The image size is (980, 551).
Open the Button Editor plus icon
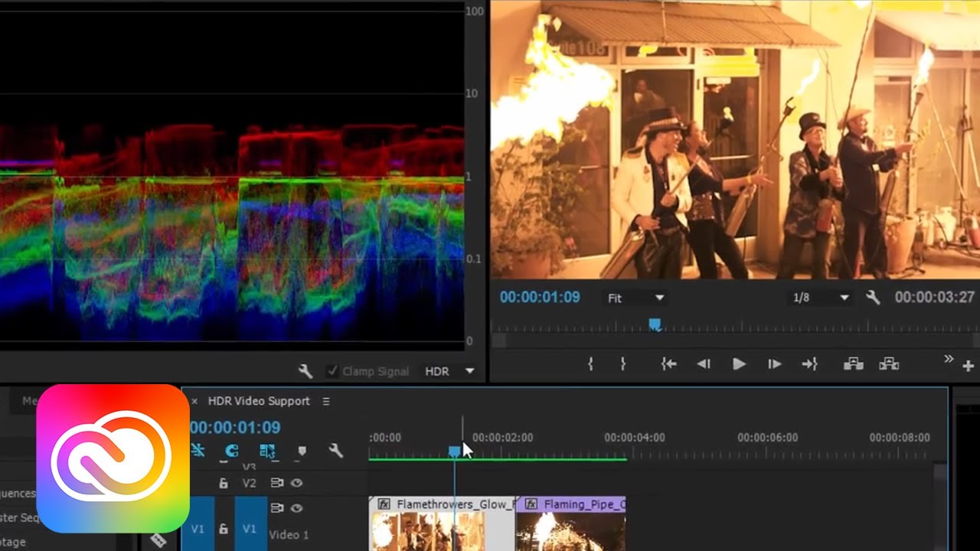pos(969,367)
